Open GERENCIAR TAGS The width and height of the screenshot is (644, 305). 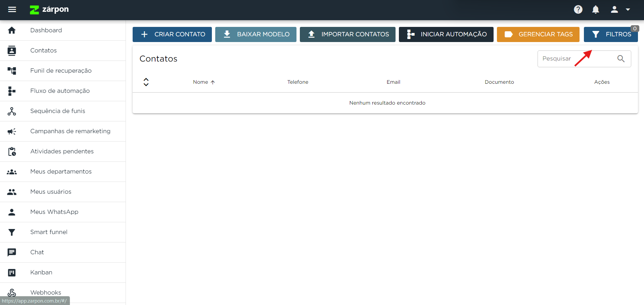(538, 34)
